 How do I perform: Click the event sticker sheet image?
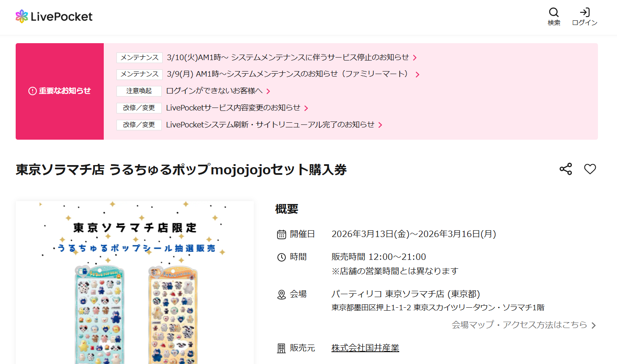[x=135, y=296]
